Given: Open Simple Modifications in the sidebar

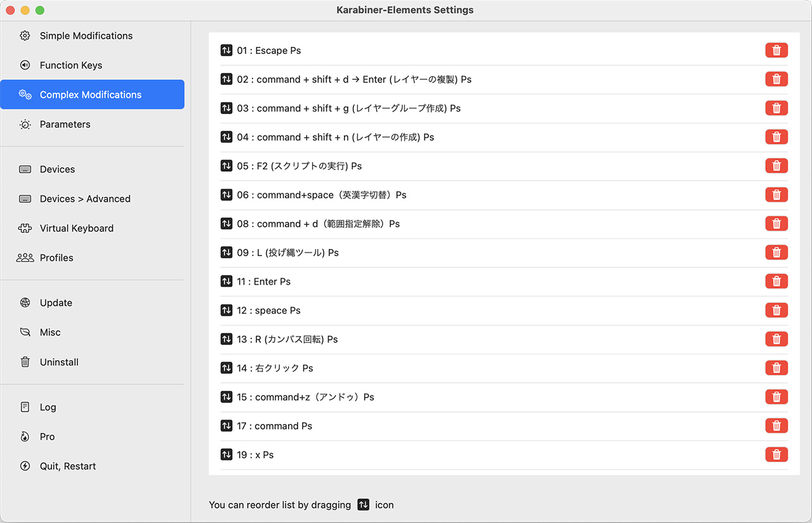Looking at the screenshot, I should tap(92, 36).
